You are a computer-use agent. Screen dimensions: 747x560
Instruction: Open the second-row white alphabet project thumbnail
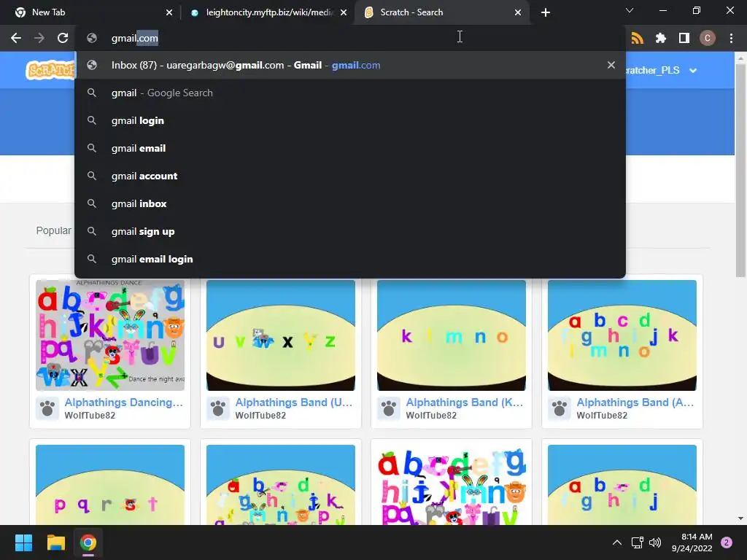point(451,485)
